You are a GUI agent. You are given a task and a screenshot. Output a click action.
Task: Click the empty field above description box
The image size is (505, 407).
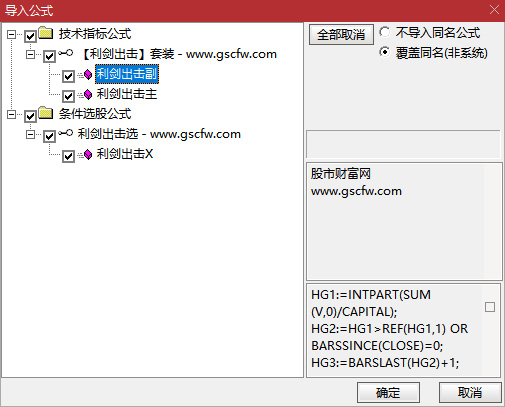[403, 144]
